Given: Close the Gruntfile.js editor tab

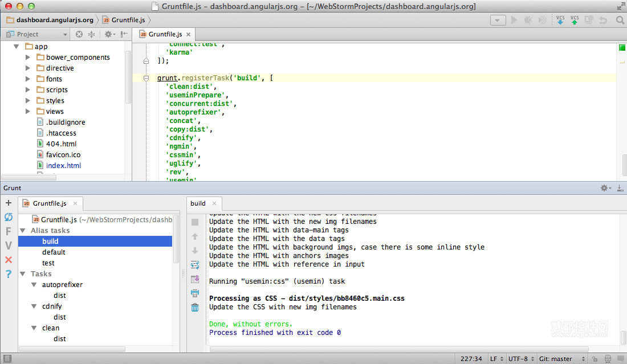Looking at the screenshot, I should [188, 34].
